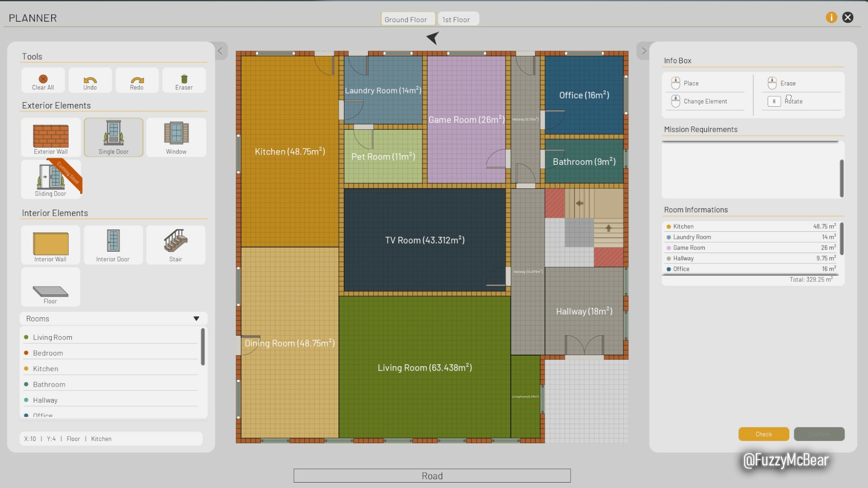
Task: Select Living Room from rooms list
Action: tap(52, 337)
